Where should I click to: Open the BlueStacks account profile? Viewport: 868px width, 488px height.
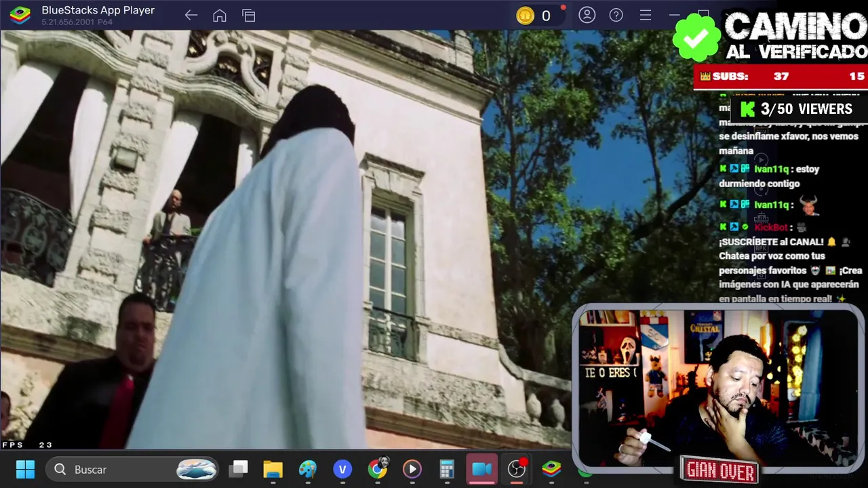pos(587,15)
